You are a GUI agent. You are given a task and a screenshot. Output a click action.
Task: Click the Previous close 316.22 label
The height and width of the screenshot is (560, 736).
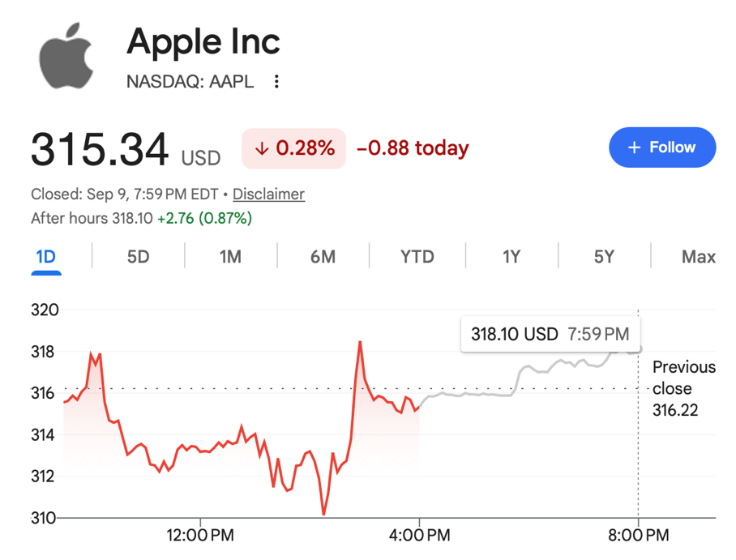(684, 388)
